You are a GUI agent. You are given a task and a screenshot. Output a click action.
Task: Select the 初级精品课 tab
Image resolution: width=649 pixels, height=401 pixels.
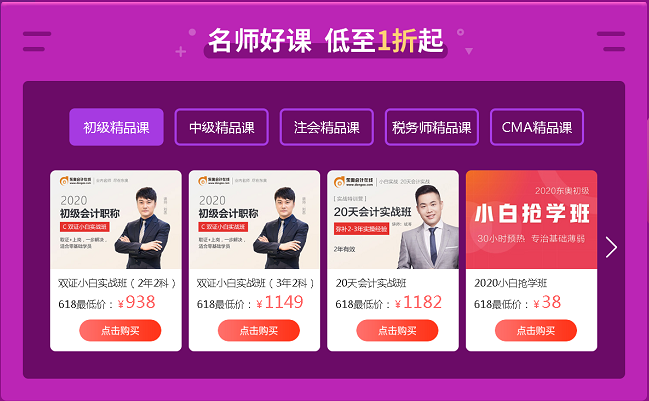point(116,127)
